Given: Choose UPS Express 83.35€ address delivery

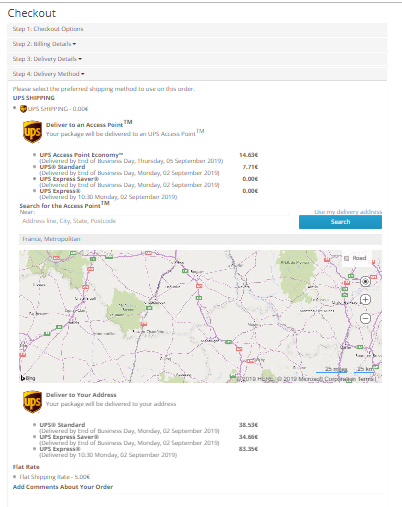Looking at the screenshot, I should (x=34, y=449).
